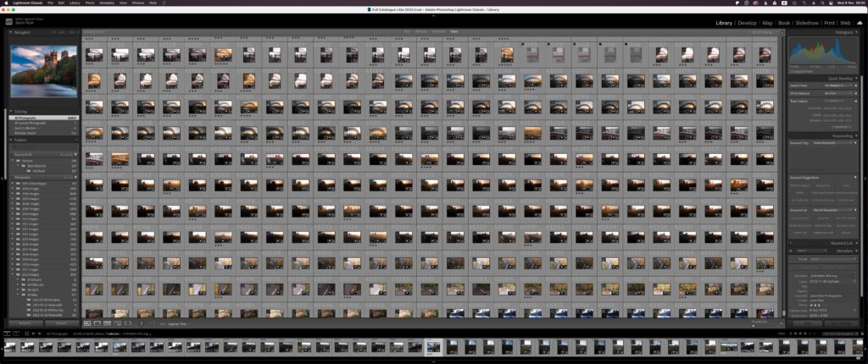The image size is (868, 364).
Task: Hide the top module picker panel arrow
Action: coord(434,15)
